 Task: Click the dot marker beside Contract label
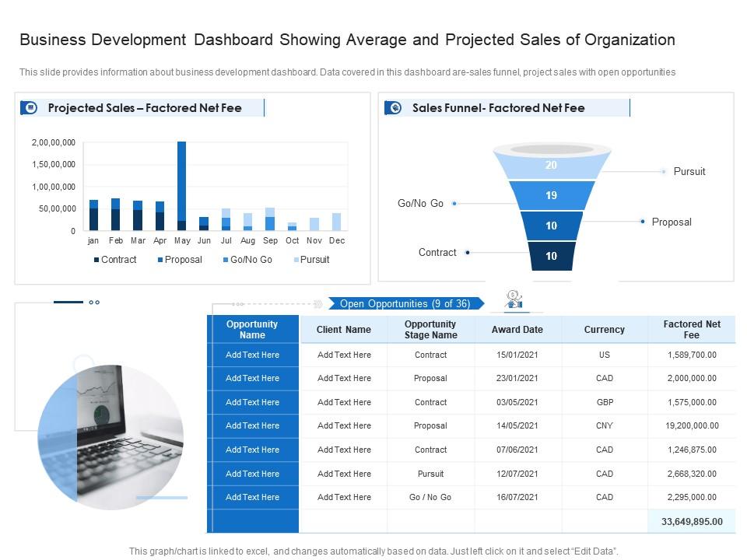[467, 252]
